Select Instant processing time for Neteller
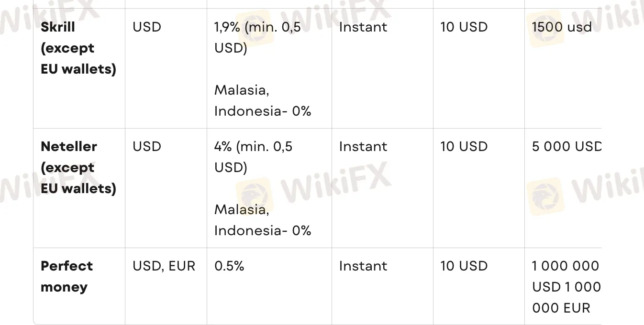644x325 pixels. click(363, 147)
